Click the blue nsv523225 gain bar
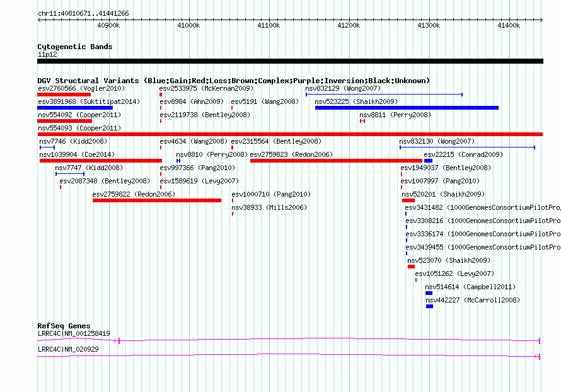This screenshot has width=561, height=392. tap(407, 108)
